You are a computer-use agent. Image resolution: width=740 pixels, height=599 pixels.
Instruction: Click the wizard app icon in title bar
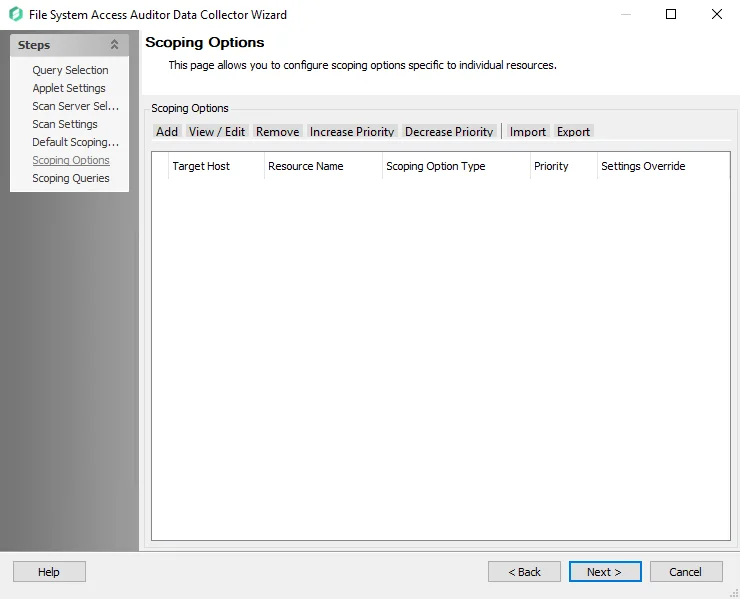coord(16,14)
